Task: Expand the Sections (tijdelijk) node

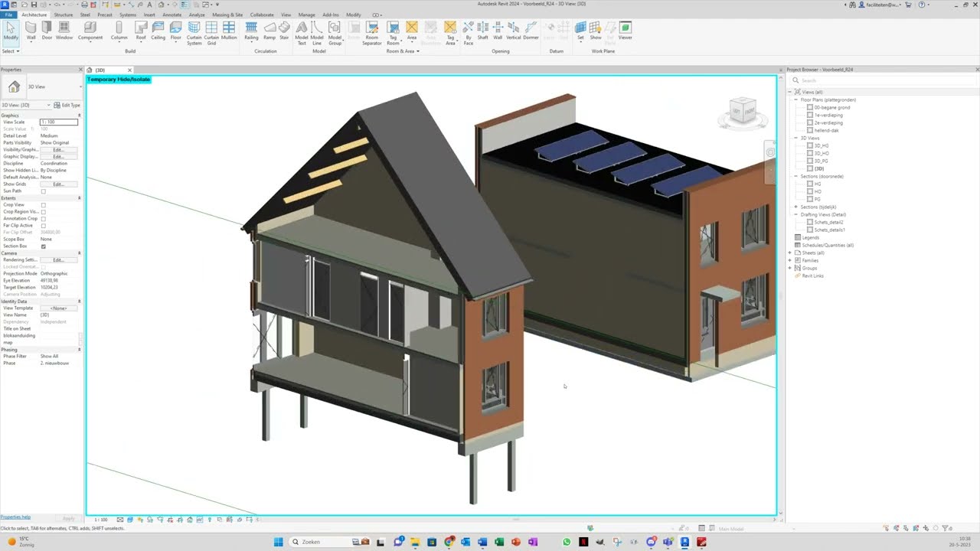Action: coord(796,207)
